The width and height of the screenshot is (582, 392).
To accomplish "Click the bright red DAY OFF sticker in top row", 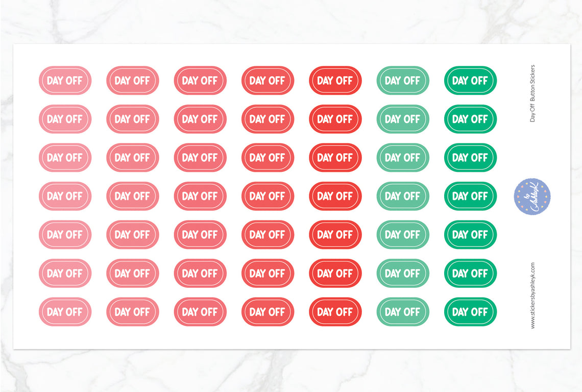I will coord(335,81).
